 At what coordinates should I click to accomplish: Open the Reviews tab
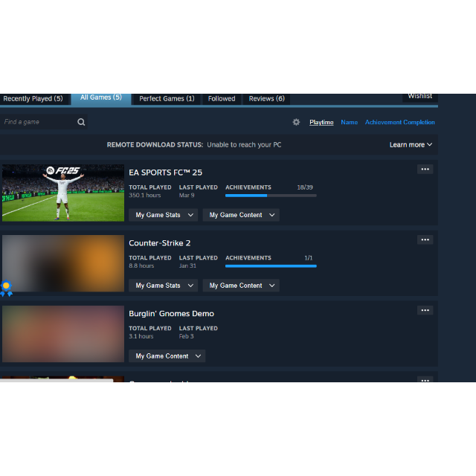point(266,99)
